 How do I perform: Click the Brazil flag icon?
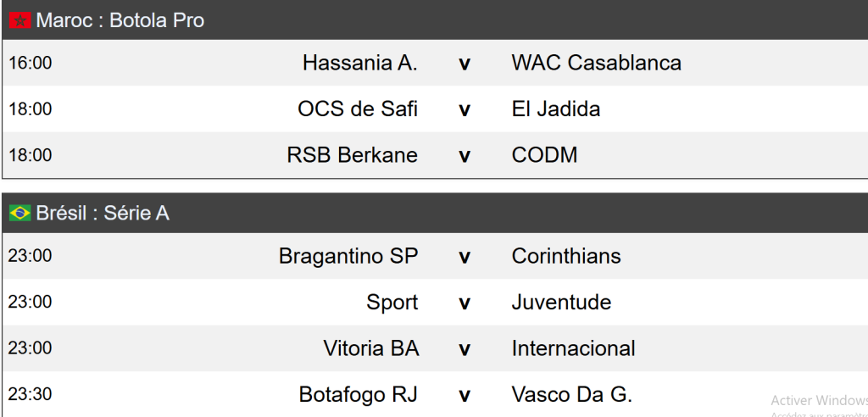click(20, 214)
